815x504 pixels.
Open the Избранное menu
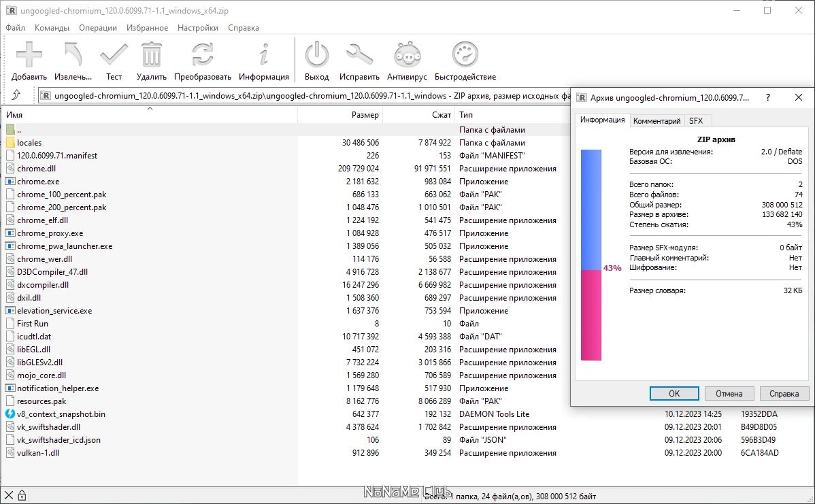click(147, 28)
